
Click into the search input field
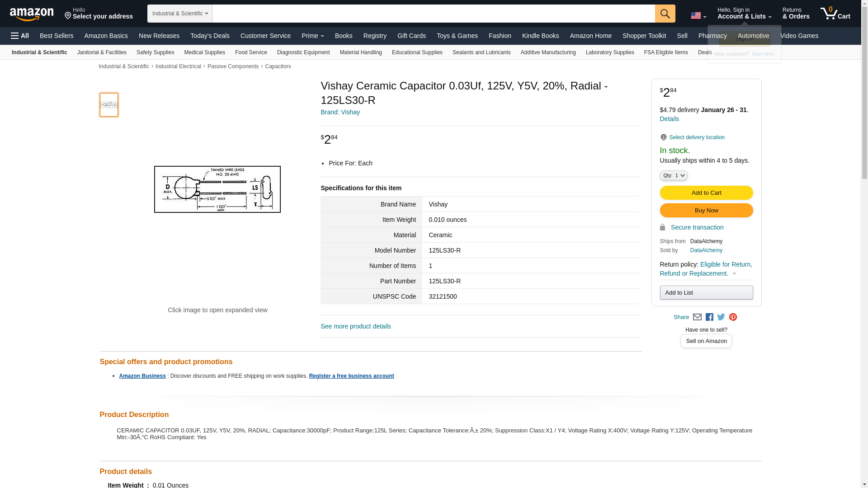(433, 14)
